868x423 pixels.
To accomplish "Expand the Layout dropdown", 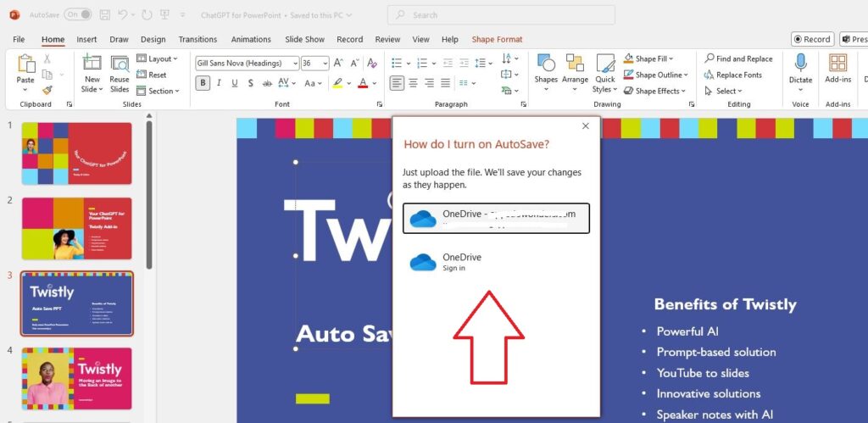I will [x=157, y=58].
